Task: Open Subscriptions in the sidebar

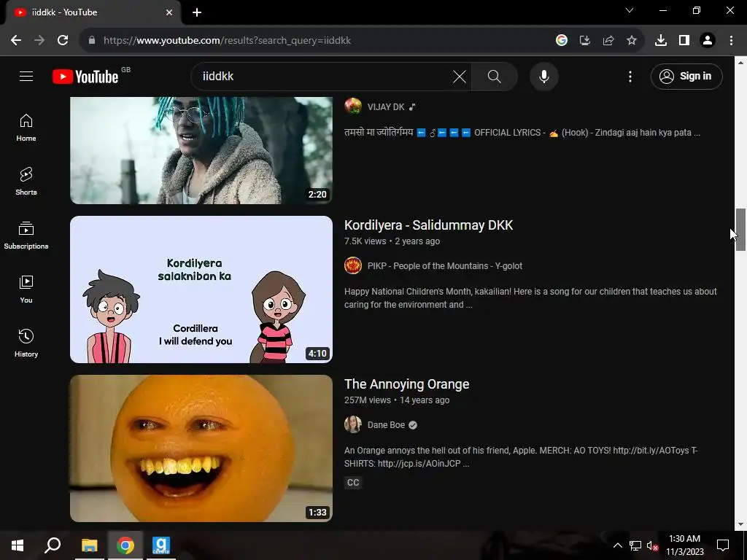Action: pos(26,236)
